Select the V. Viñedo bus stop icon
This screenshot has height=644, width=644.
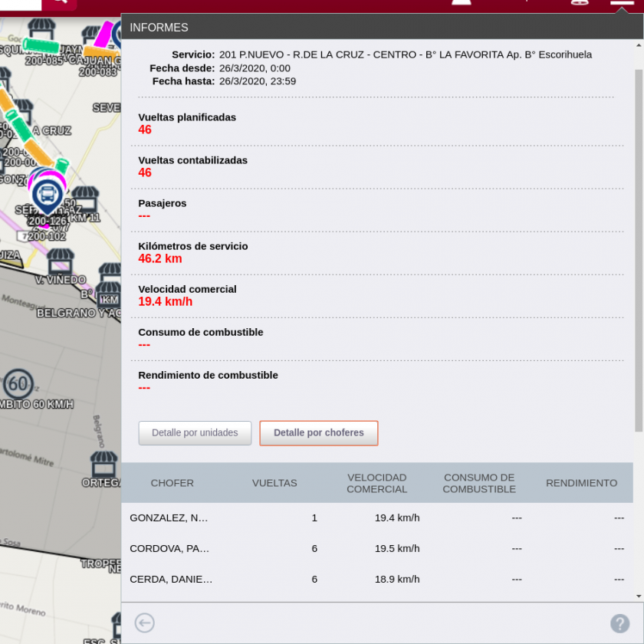pos(61,261)
